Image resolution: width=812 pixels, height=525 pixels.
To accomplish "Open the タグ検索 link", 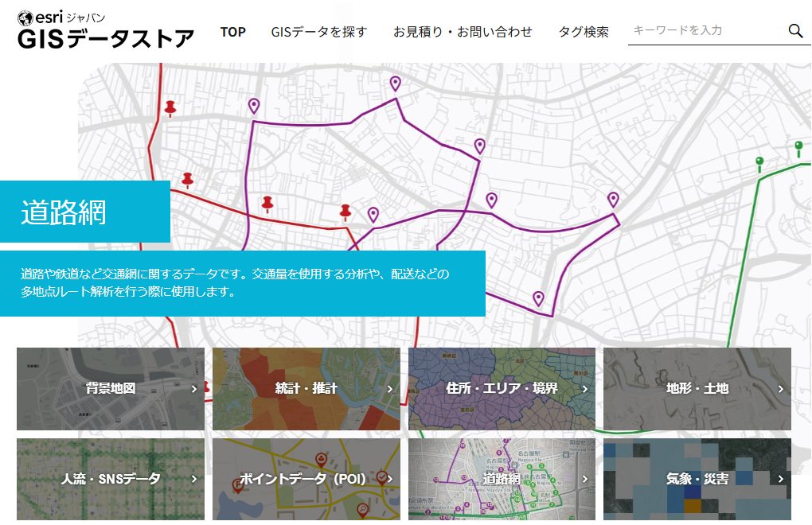I will click(x=584, y=32).
